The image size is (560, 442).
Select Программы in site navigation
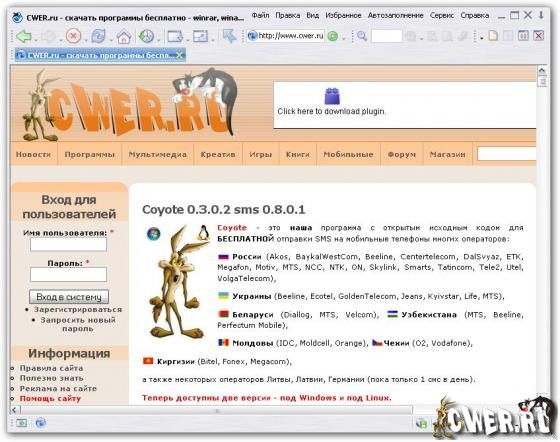point(90,154)
